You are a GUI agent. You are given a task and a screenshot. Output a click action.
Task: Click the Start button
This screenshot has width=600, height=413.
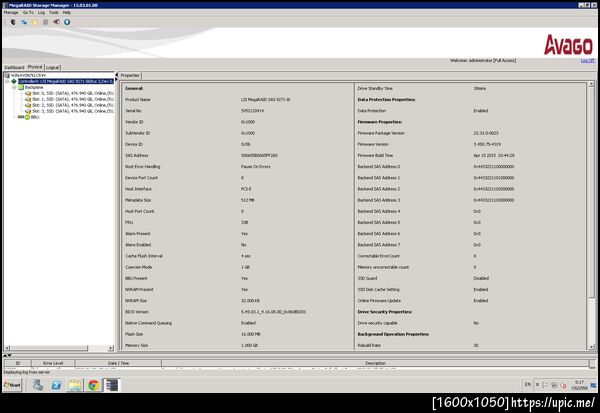click(12, 385)
